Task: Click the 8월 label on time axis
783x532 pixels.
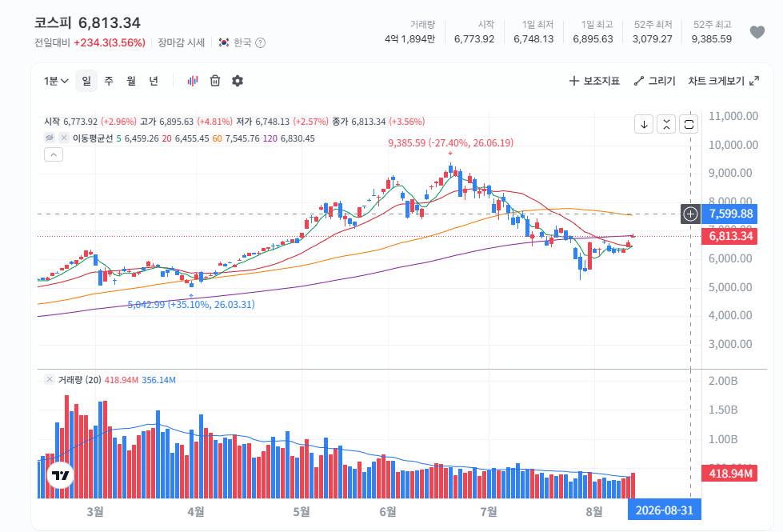Action: pos(593,511)
